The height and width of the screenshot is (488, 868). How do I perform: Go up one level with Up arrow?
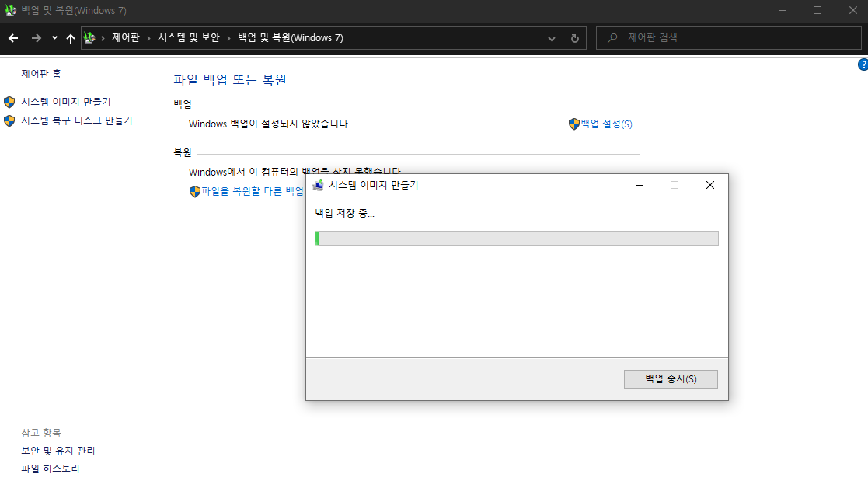pyautogui.click(x=70, y=37)
